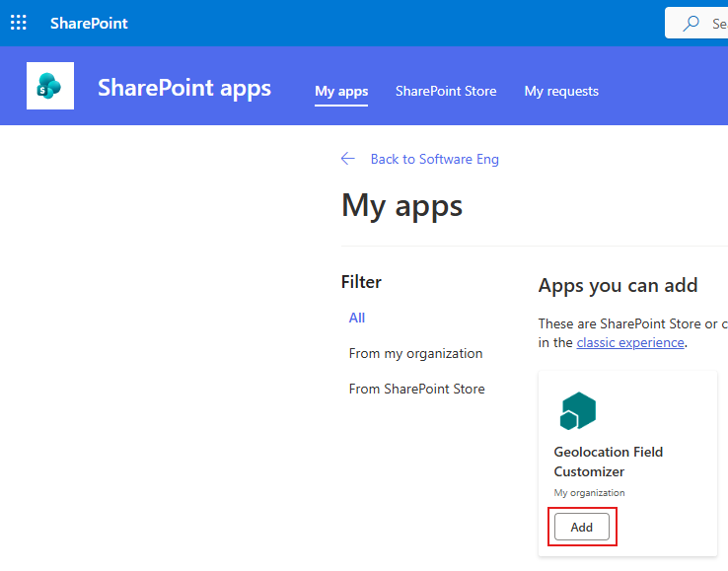Open the SharePoint Store tab
This screenshot has width=728, height=571.
[446, 91]
